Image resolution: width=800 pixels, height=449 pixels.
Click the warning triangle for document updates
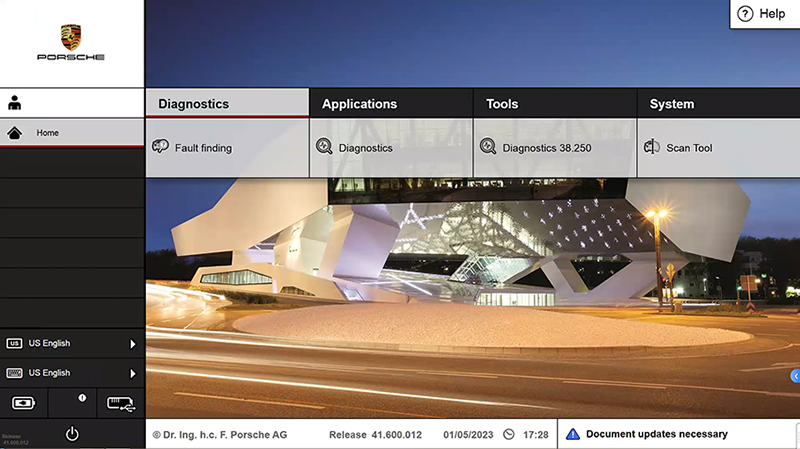pyautogui.click(x=572, y=434)
